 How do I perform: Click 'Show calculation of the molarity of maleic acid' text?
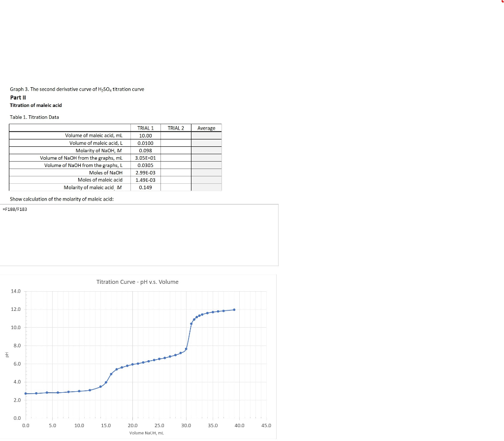[x=62, y=199]
